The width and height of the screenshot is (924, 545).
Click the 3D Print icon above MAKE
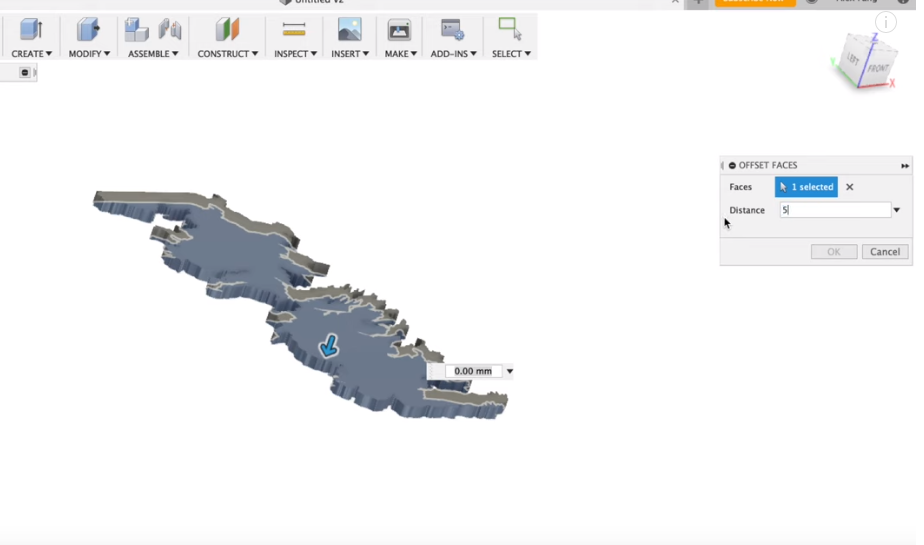tap(399, 29)
